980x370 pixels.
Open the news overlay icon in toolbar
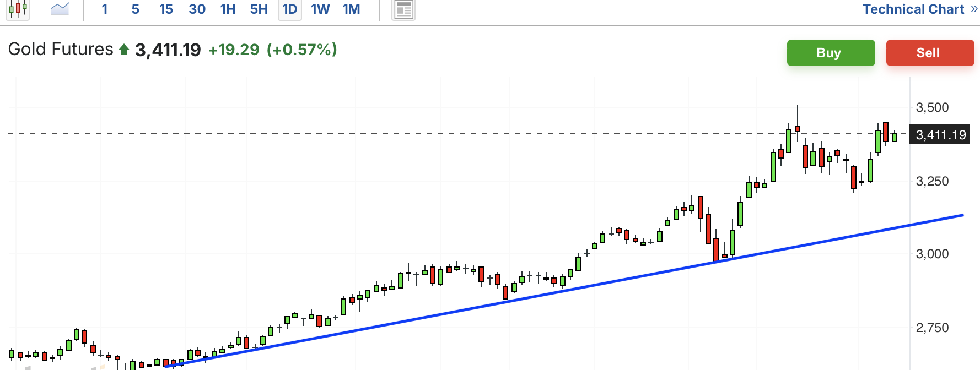403,9
